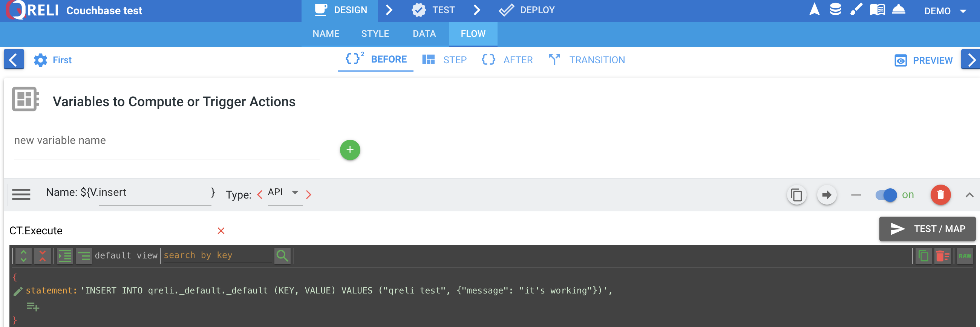
Task: Open the TEST stage
Action: click(x=433, y=10)
